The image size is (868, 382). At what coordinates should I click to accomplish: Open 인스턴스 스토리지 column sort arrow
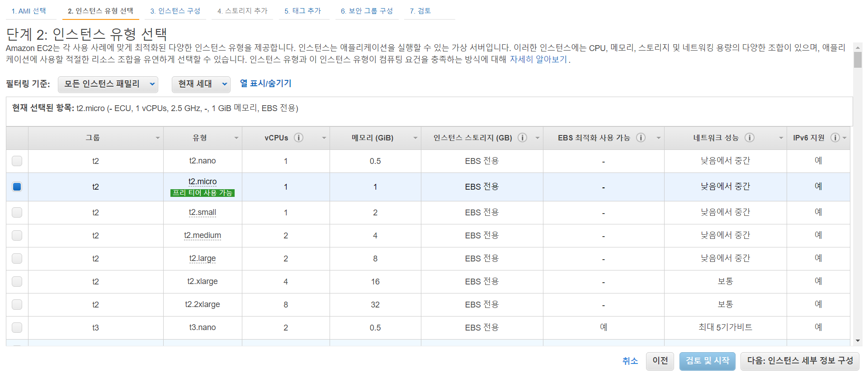[x=537, y=138]
